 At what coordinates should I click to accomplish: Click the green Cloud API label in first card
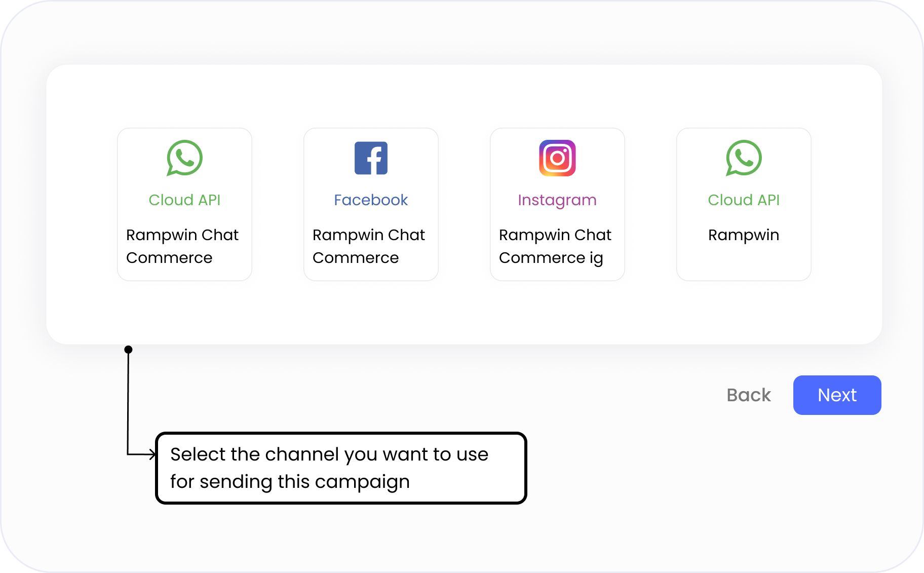coord(184,200)
